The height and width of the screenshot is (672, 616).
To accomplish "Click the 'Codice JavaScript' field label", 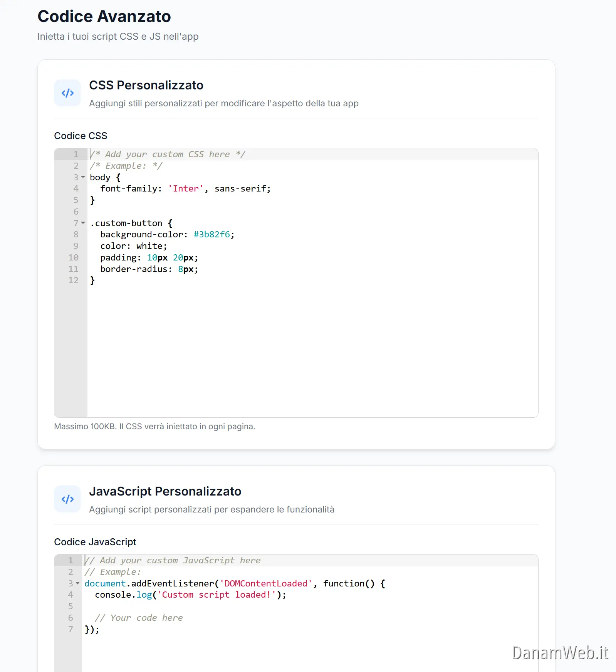I will point(95,542).
